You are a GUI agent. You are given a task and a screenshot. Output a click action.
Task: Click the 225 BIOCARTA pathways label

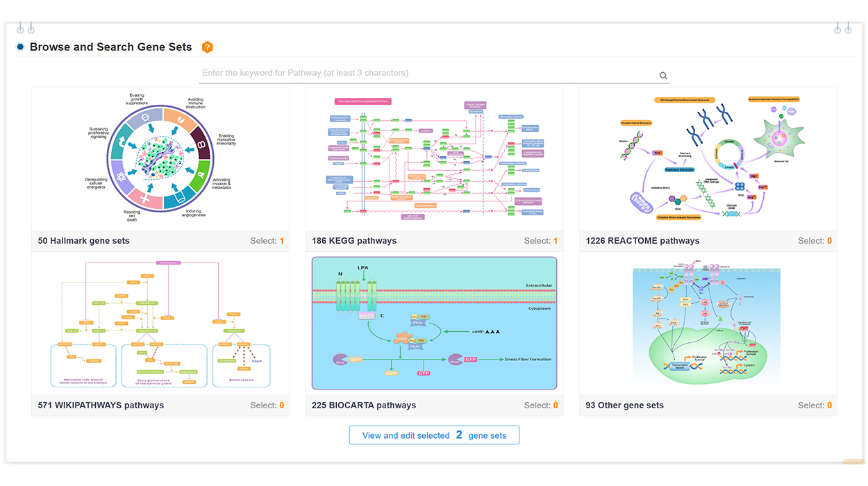(364, 405)
